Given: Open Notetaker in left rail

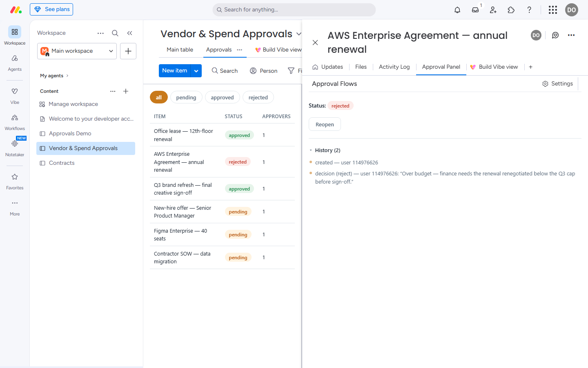Looking at the screenshot, I should (15, 148).
